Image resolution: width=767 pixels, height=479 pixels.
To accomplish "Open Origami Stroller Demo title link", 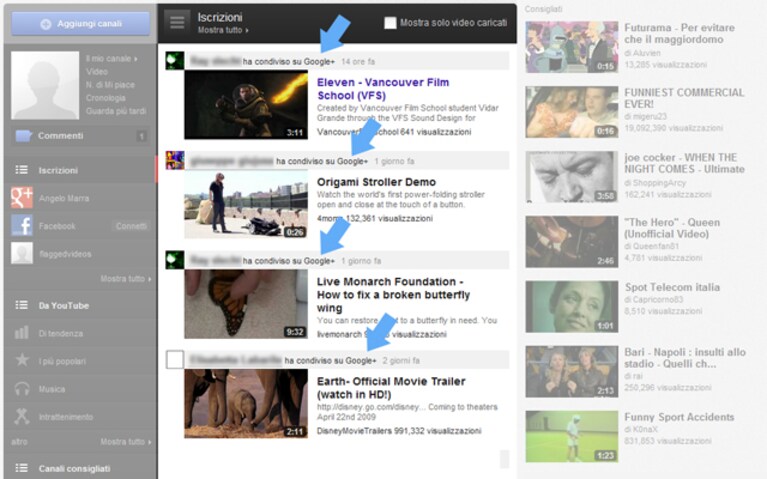I will pos(376,182).
